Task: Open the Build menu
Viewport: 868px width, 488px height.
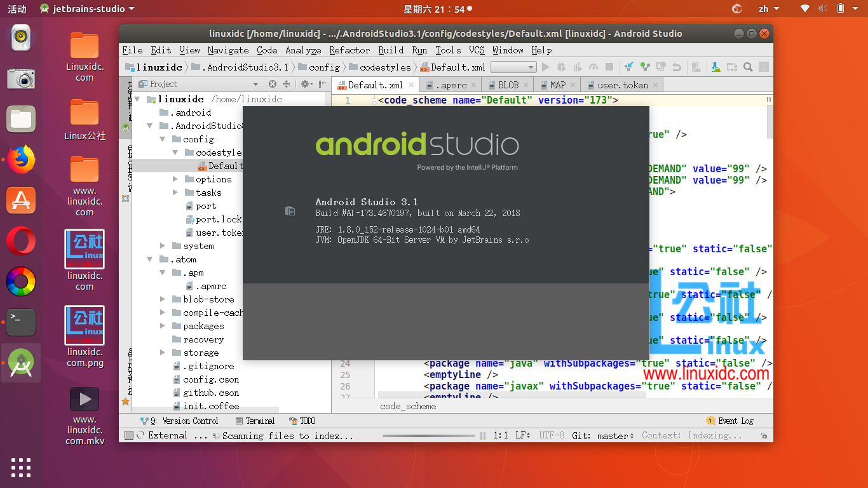Action: coord(391,50)
